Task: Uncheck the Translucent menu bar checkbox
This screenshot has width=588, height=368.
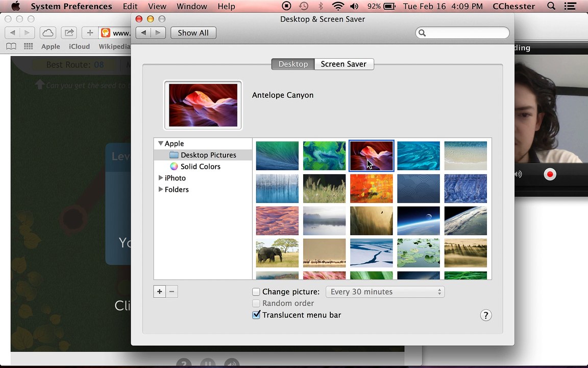Action: tap(256, 315)
